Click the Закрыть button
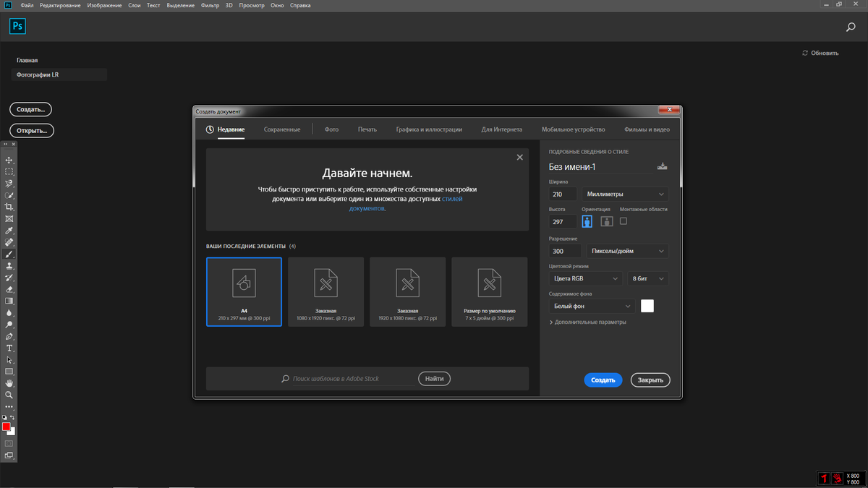This screenshot has width=868, height=488. click(x=650, y=380)
